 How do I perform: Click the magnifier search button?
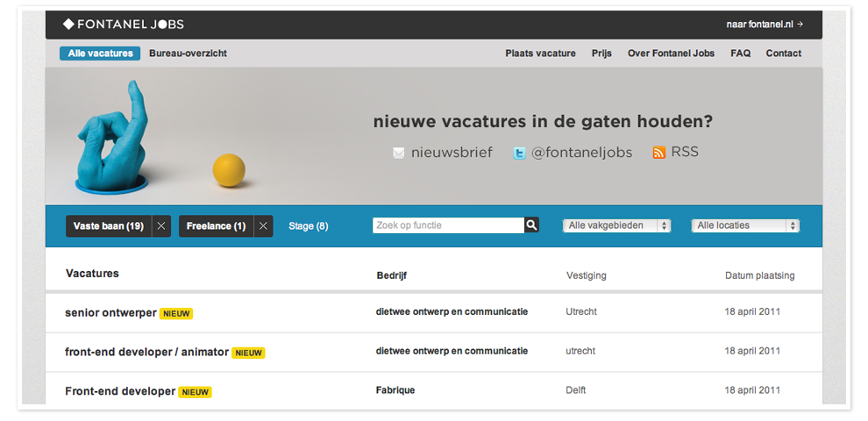point(531,225)
